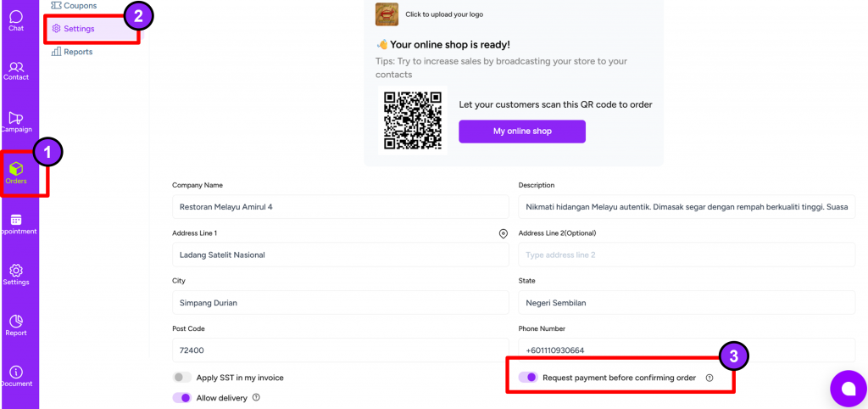Open the Document info icon
This screenshot has height=409, width=868.
16,375
